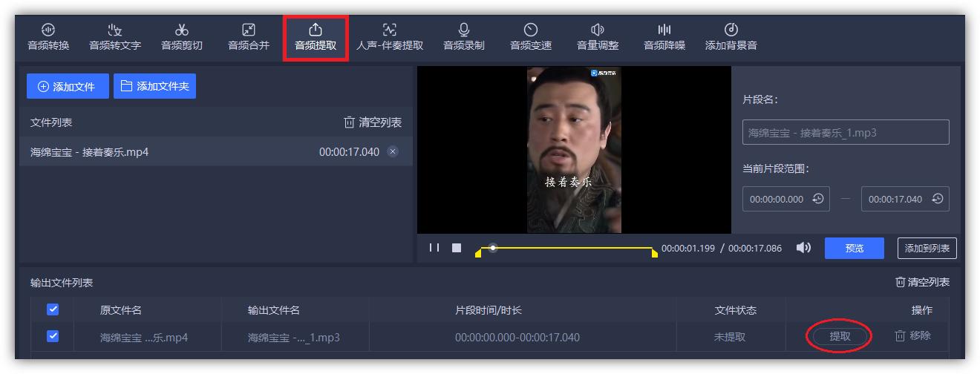Screen dimensions: 980x374
Task: Click the 添加文件夹 add folder button
Action: point(154,86)
